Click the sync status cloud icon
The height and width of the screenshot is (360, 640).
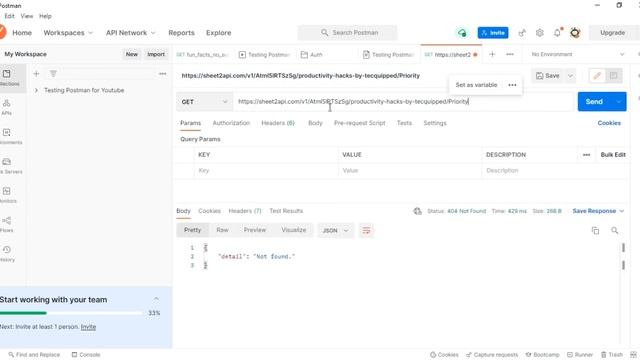(462, 33)
